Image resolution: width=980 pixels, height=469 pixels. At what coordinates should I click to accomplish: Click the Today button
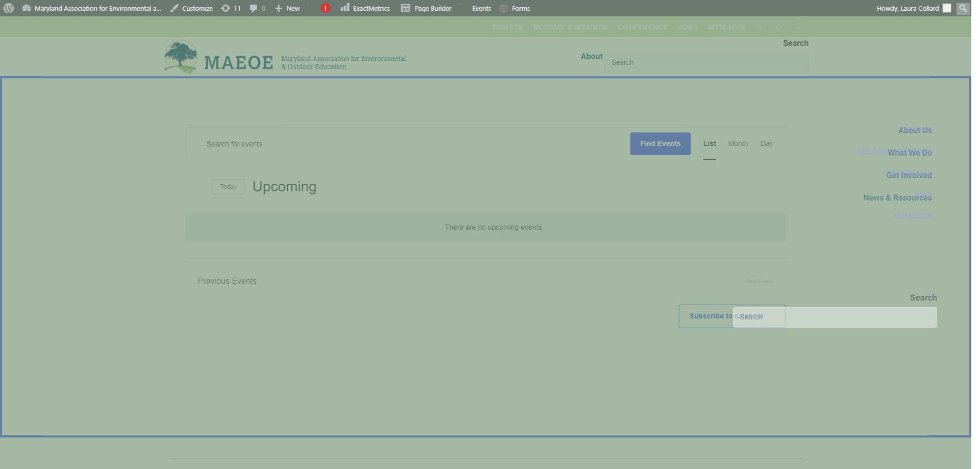point(228,187)
